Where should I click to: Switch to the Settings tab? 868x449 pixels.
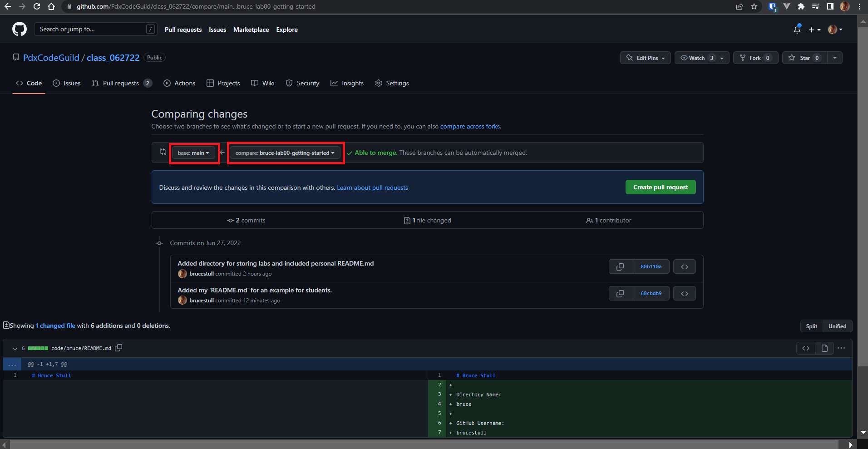click(392, 83)
